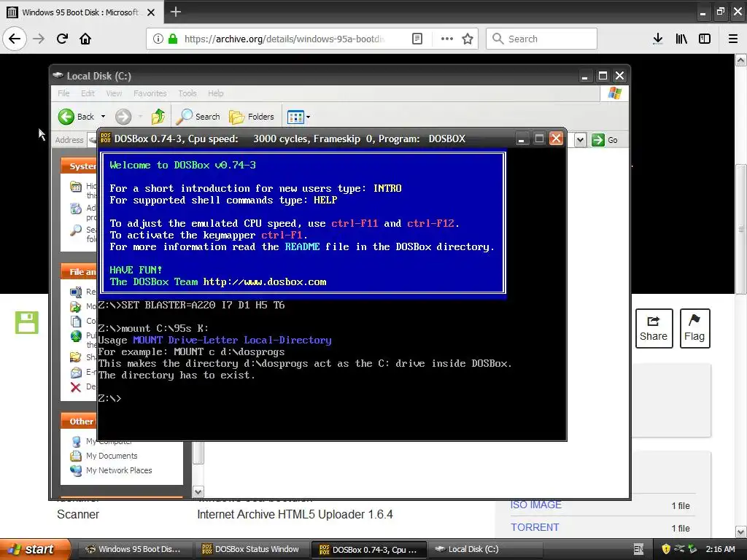Click the EN language bar indicator

[638, 549]
